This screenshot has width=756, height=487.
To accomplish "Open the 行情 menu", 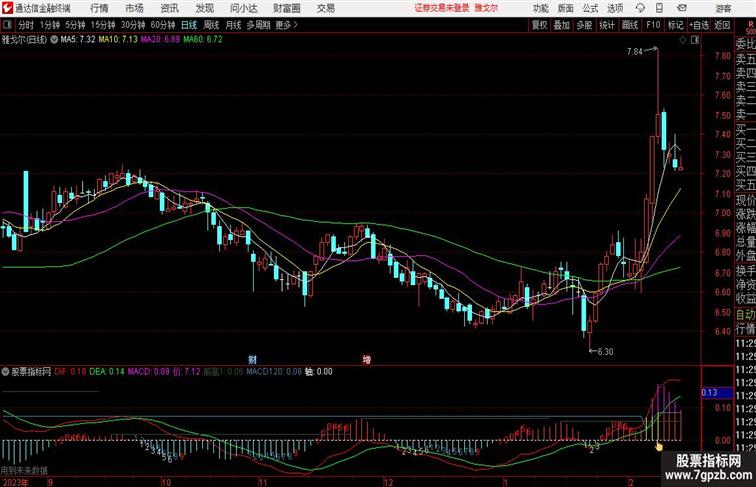I will (x=99, y=8).
